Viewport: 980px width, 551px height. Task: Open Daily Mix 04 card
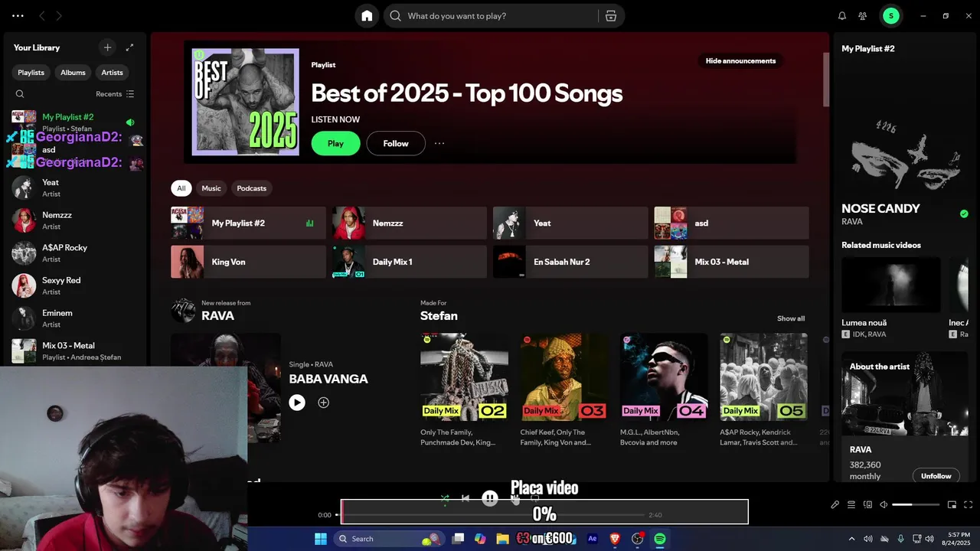click(664, 390)
